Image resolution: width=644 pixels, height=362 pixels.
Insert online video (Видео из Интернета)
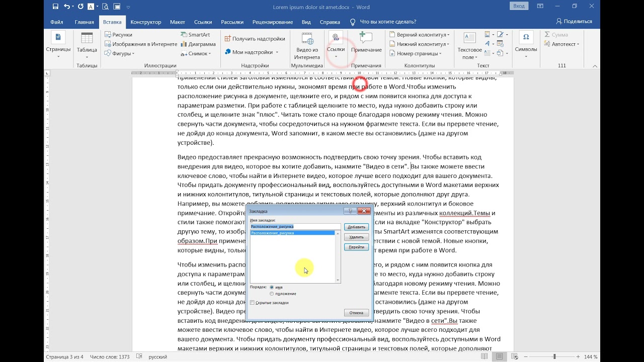307,46
